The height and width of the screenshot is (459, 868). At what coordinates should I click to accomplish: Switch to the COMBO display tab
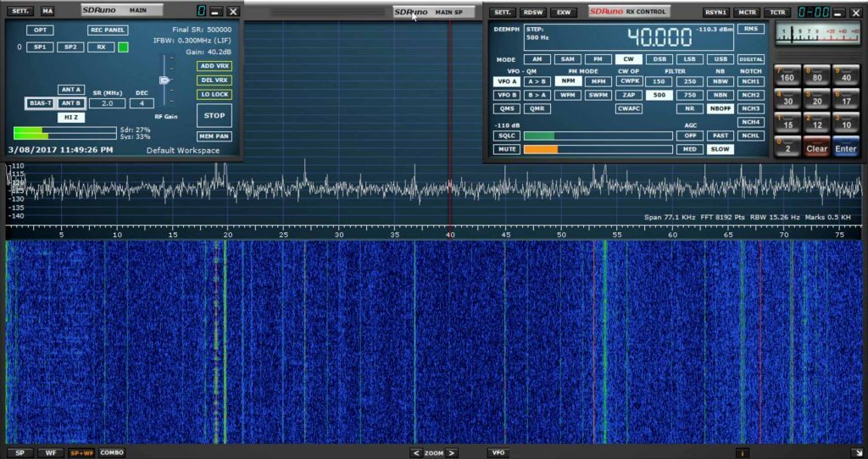[112, 453]
